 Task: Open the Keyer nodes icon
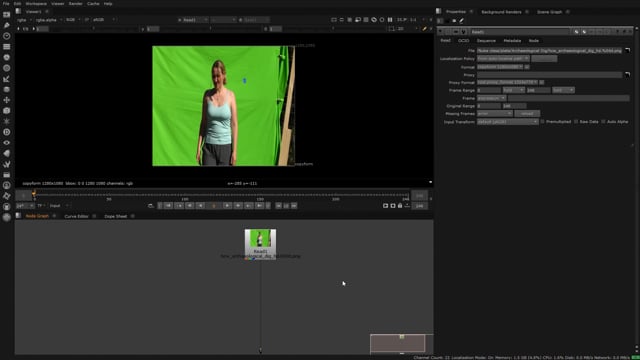point(7,79)
